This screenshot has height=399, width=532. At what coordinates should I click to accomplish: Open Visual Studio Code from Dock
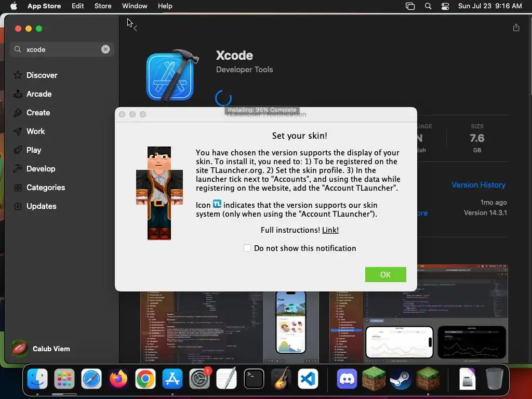(308, 379)
